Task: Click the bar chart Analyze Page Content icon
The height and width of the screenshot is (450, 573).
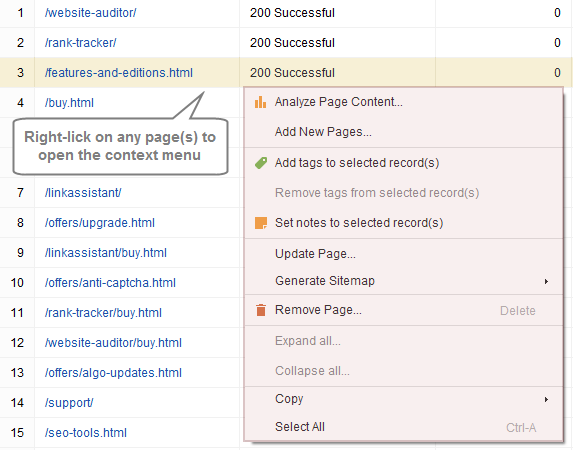Action: 260,102
